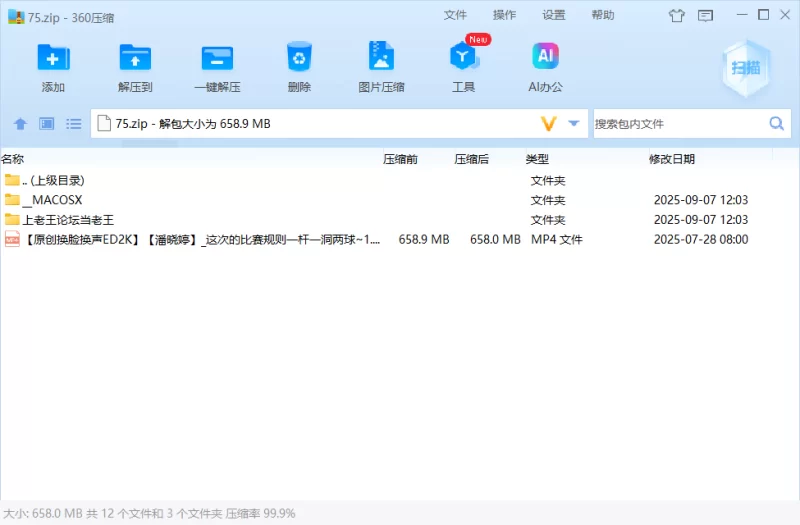Sort by the 压缩前 column header
The image size is (800, 525).
pyautogui.click(x=401, y=159)
